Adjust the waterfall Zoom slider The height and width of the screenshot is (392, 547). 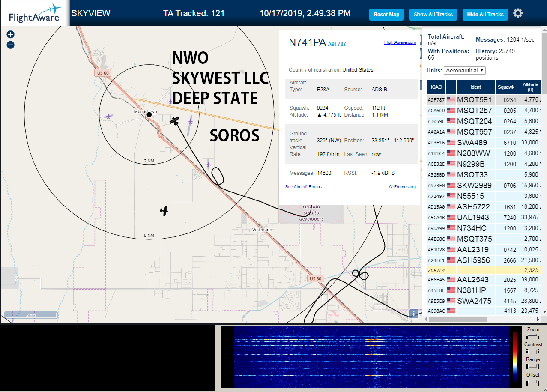533,337
